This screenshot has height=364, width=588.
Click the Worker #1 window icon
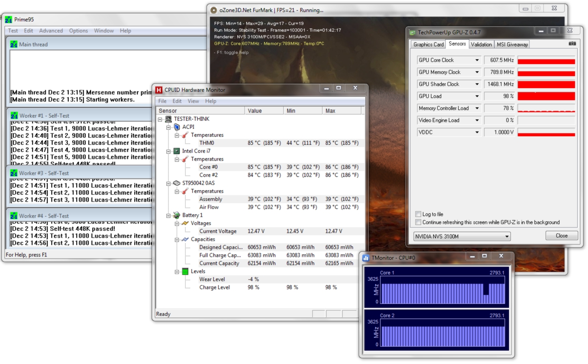[x=13, y=115]
